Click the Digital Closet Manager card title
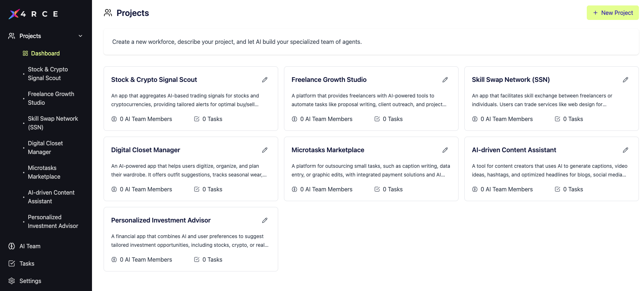The image size is (644, 291). [146, 150]
